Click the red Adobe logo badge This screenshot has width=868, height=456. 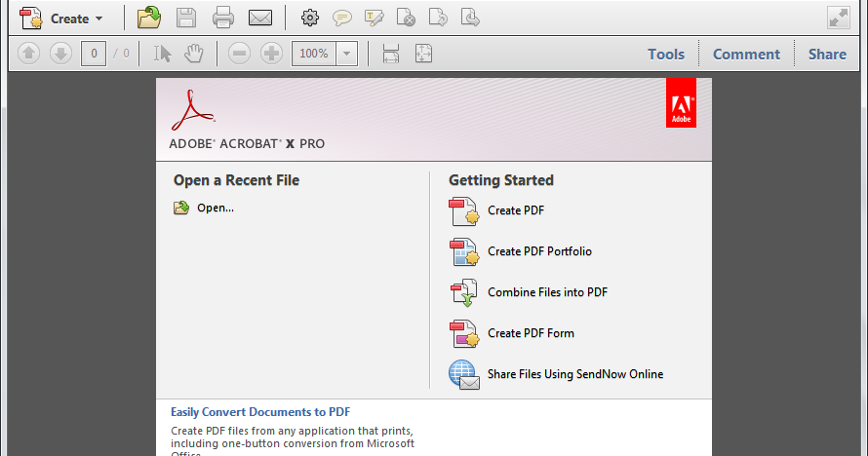[681, 103]
